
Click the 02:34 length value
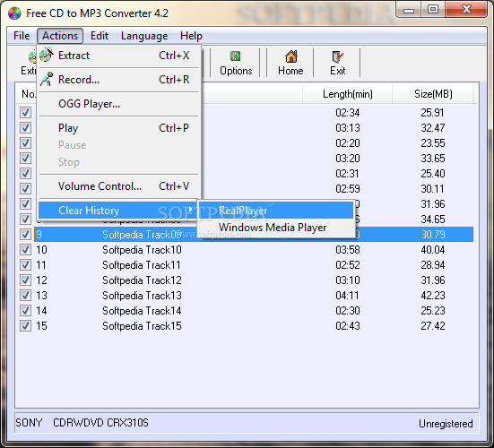pos(347,112)
